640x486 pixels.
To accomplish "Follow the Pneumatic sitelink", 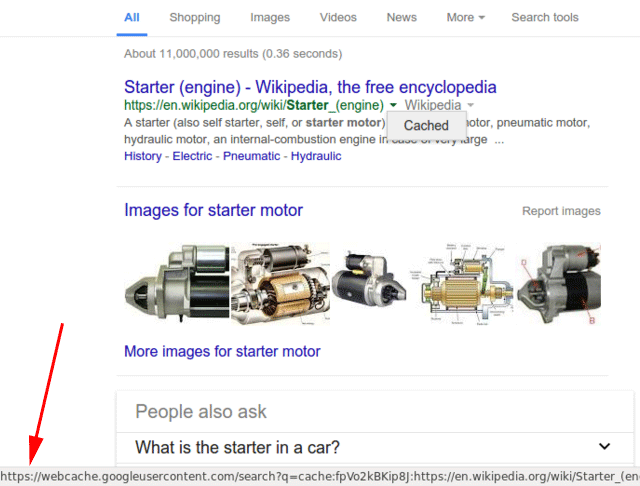I will tap(251, 156).
